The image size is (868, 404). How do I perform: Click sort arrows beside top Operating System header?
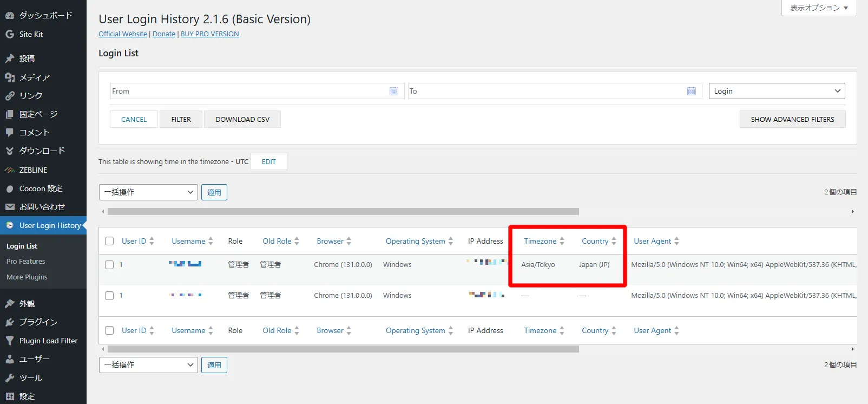(x=450, y=241)
